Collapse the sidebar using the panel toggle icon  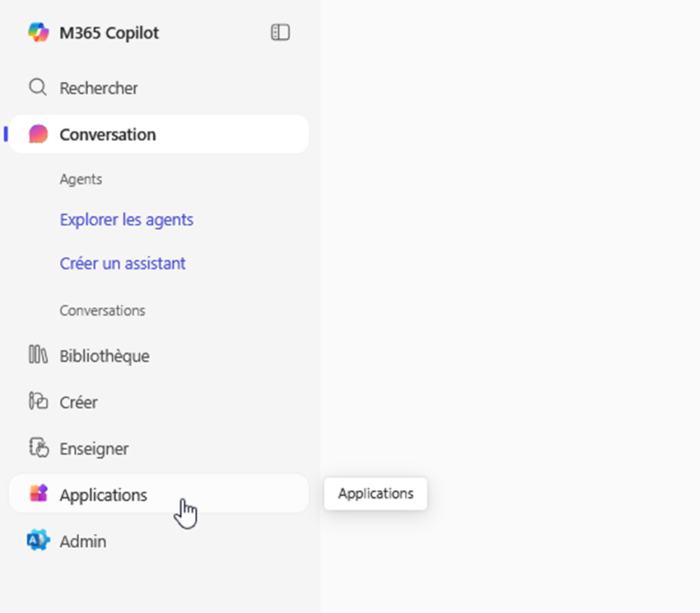click(280, 33)
